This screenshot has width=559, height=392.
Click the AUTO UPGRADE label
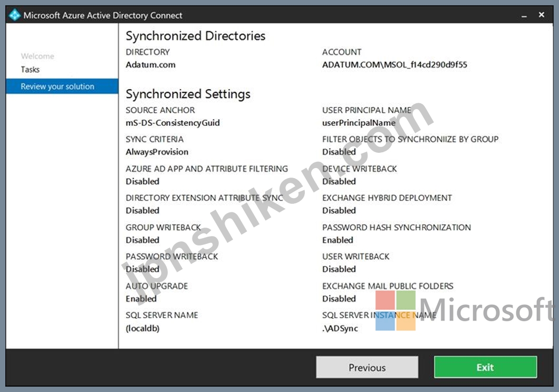157,286
